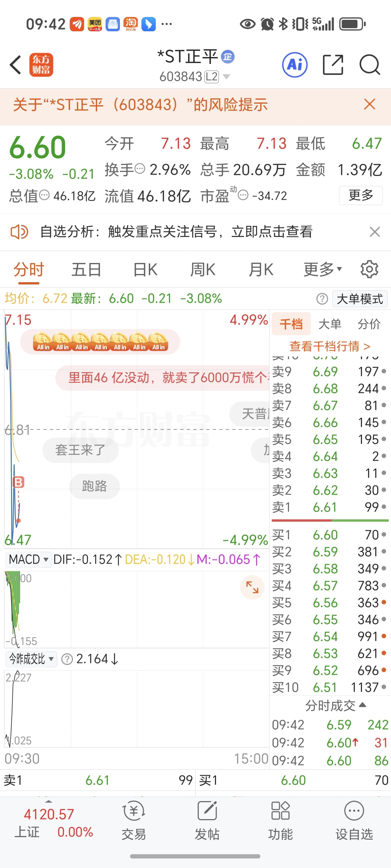Select the 千档 order book tab

[291, 324]
